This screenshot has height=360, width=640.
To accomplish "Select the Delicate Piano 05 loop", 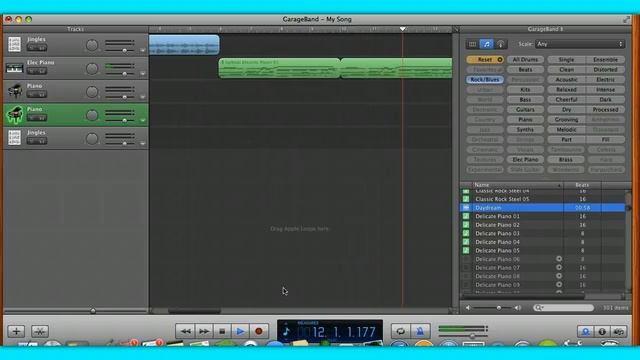I will pos(543,251).
